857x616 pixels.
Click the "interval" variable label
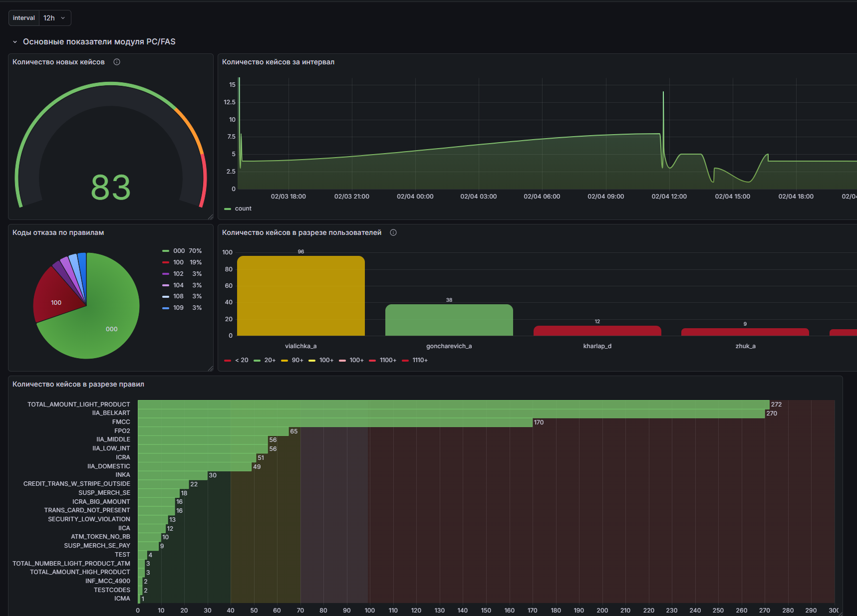pos(24,18)
